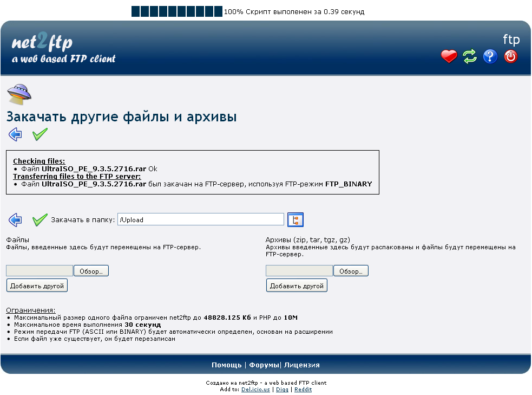Click 'Добавить другой' in the Архивы section
This screenshot has height=395, width=532.
point(297,286)
